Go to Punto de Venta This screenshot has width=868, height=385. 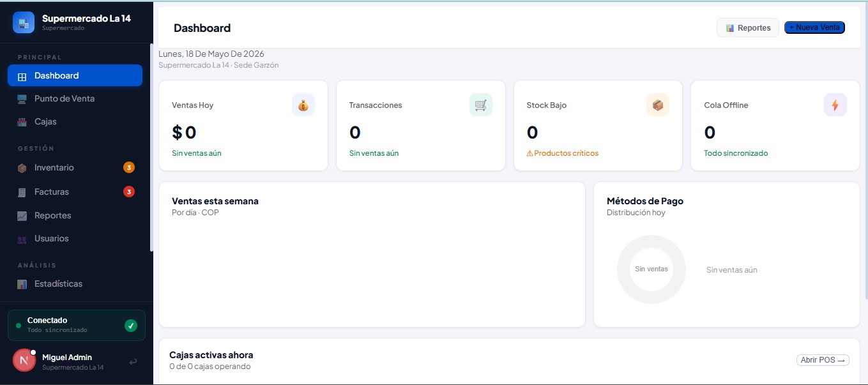pyautogui.click(x=75, y=98)
